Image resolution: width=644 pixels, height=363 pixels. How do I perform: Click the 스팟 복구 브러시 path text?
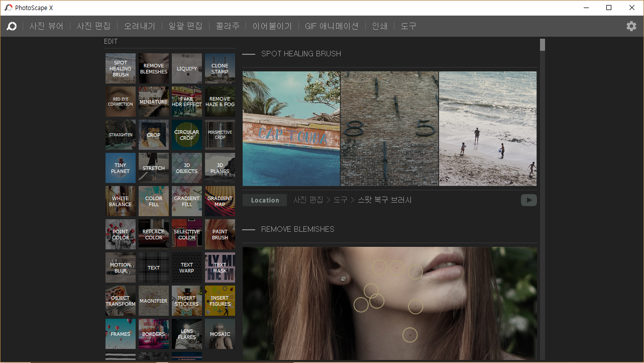coord(384,200)
